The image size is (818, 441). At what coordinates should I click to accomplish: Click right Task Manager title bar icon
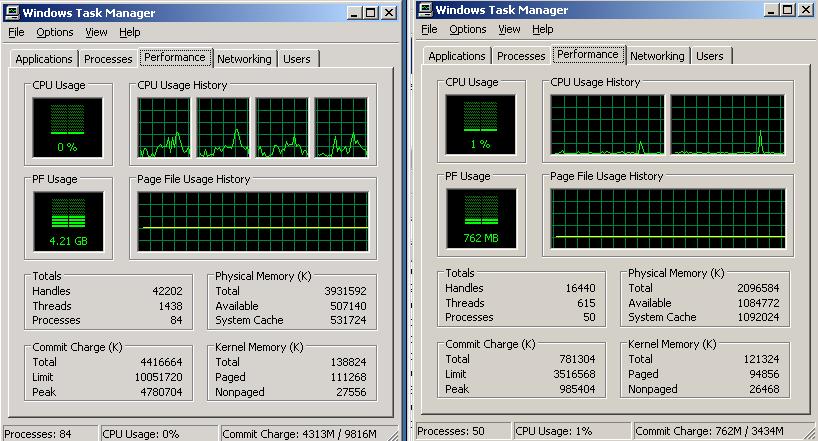(426, 10)
